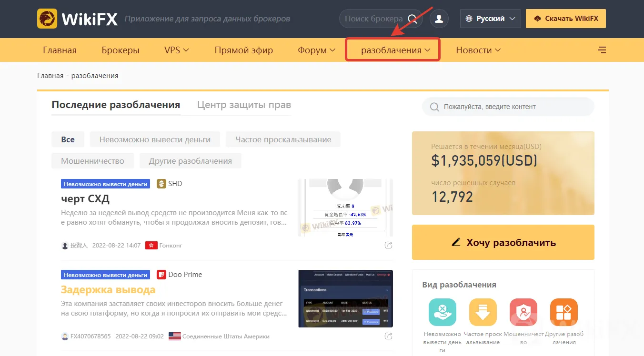Screen dimensions: 644x356
Task: Click the WikiFX lion logo
Action: point(47,19)
